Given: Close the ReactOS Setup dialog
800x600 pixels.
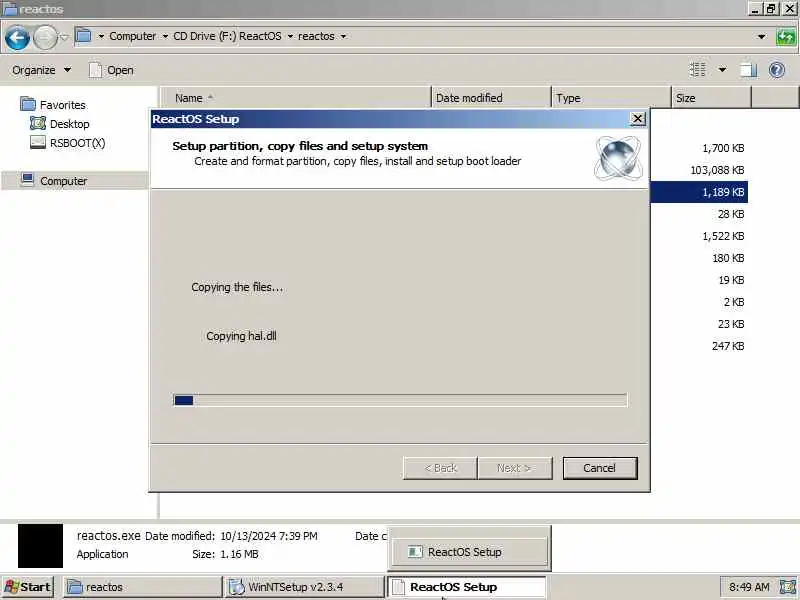Looking at the screenshot, I should pos(637,119).
